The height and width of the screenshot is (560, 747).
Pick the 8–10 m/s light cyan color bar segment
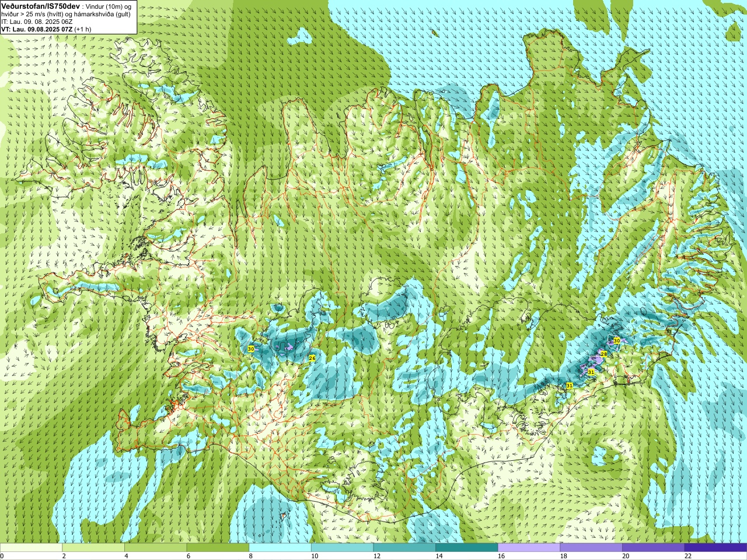[x=280, y=548]
